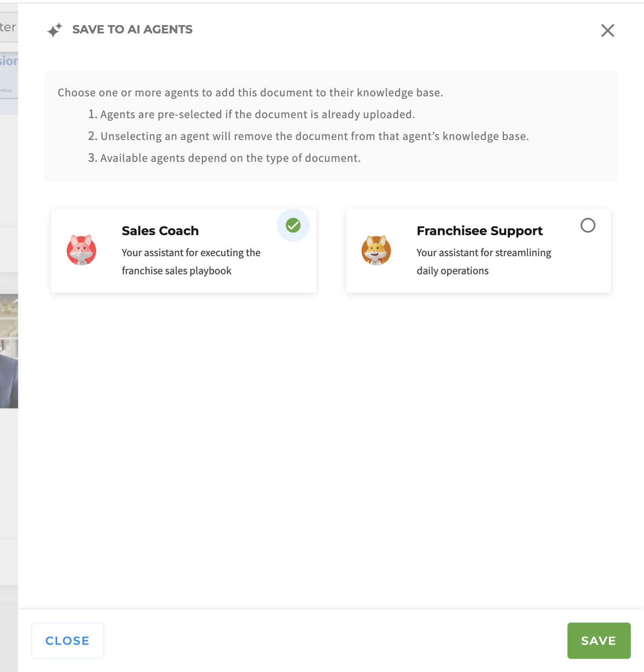Image resolution: width=644 pixels, height=672 pixels.
Task: Click the X in the top right corner
Action: [x=607, y=30]
